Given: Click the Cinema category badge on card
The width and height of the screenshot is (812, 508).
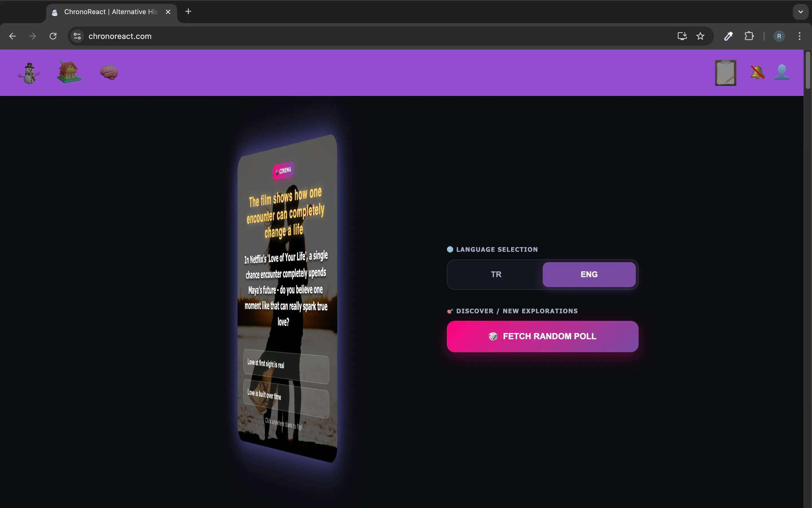Looking at the screenshot, I should [x=284, y=171].
